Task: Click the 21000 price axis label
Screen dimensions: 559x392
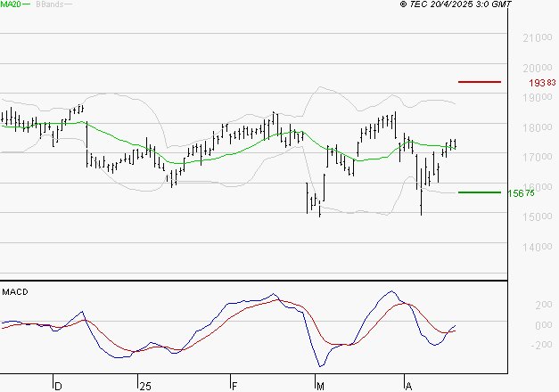Action: pos(538,37)
